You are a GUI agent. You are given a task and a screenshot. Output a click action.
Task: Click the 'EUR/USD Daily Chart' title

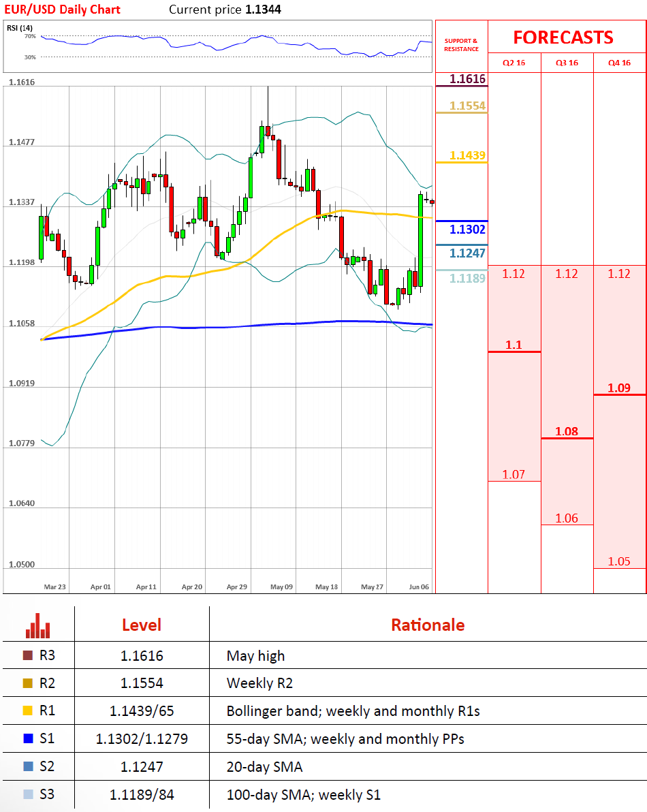click(62, 10)
